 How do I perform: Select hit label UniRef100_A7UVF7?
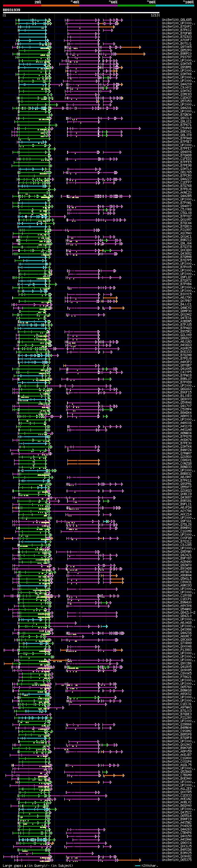[x=177, y=40]
